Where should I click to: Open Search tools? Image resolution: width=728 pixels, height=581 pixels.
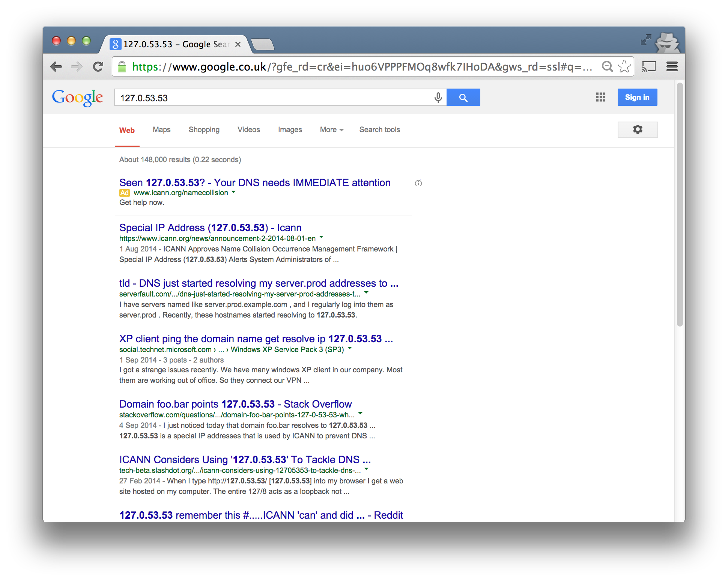(x=380, y=130)
